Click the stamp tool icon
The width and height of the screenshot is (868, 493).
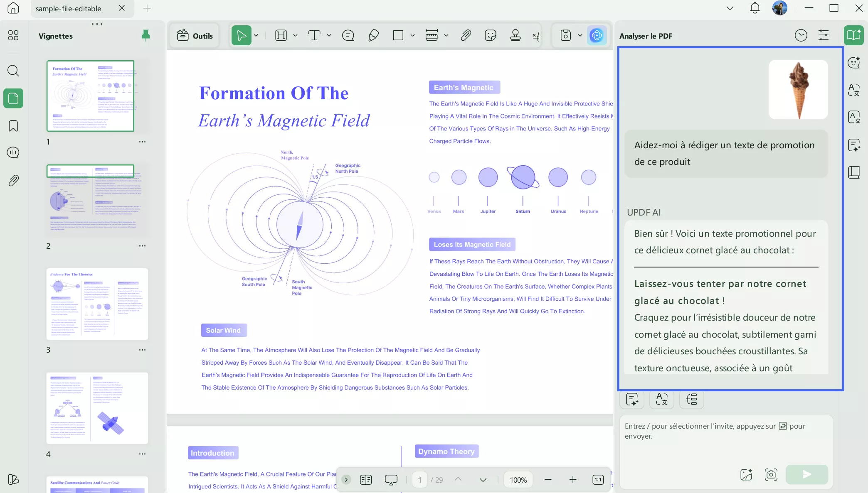(x=515, y=36)
